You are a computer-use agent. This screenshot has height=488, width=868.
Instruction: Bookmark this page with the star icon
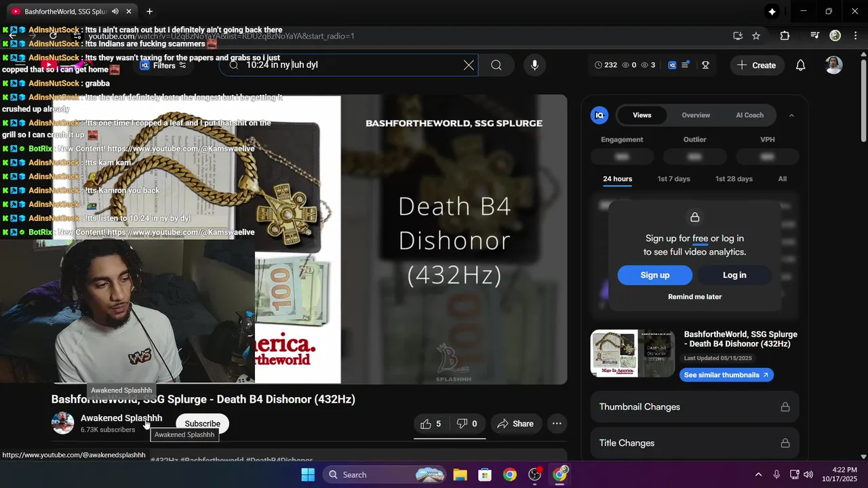[x=756, y=36]
